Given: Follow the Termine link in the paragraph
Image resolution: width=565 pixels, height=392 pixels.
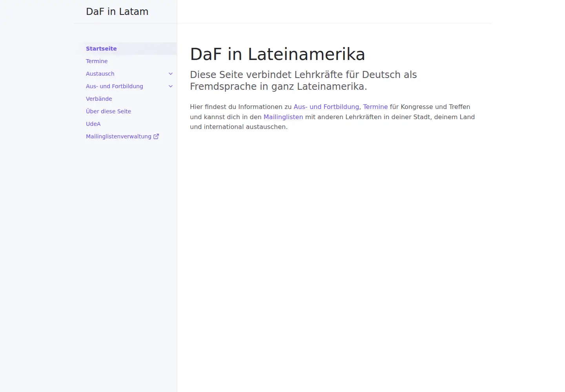Looking at the screenshot, I should 375,107.
